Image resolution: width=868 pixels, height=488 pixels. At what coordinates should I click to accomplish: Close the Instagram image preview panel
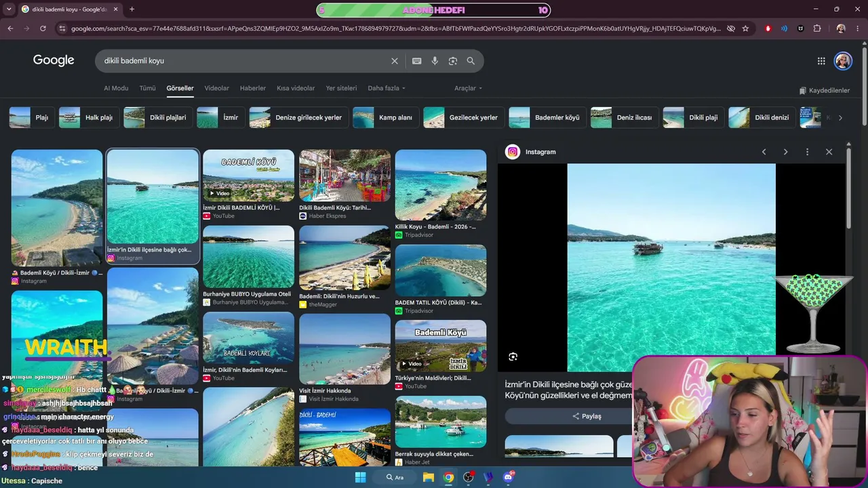pos(829,152)
